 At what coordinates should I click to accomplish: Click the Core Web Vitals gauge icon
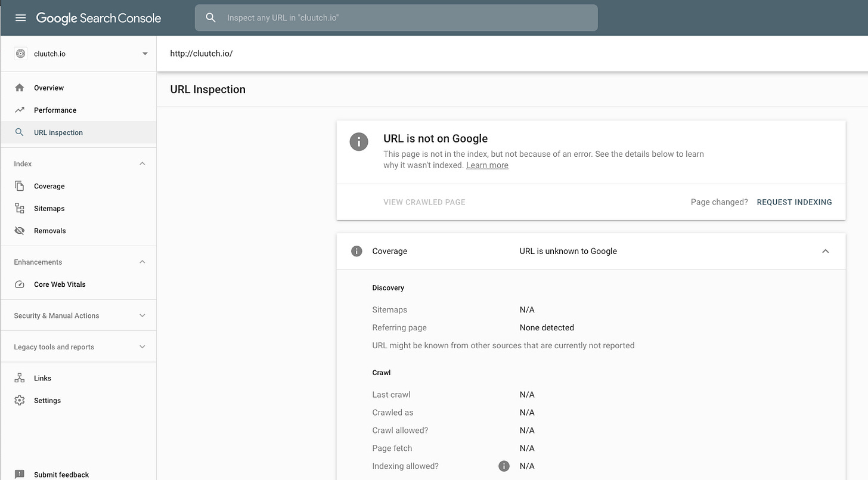[x=20, y=284]
